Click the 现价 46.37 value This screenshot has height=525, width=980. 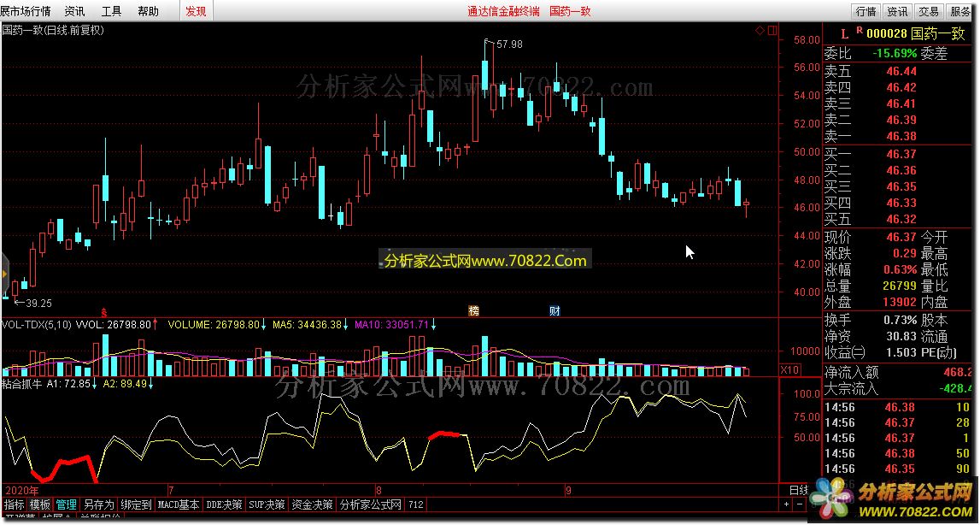901,237
